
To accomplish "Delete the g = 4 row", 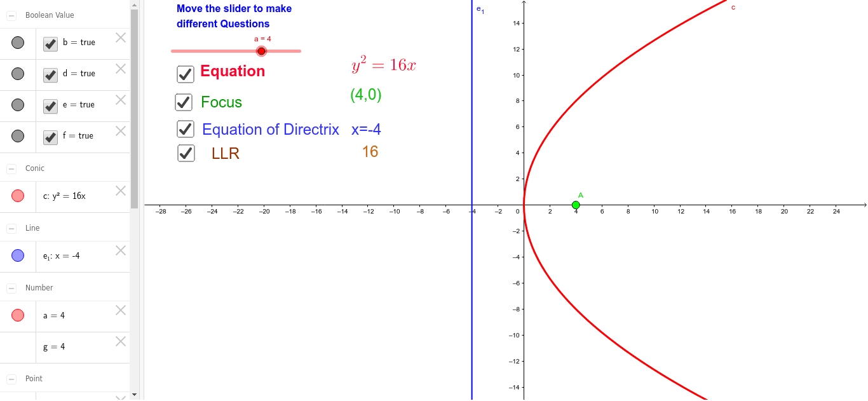I will click(121, 341).
